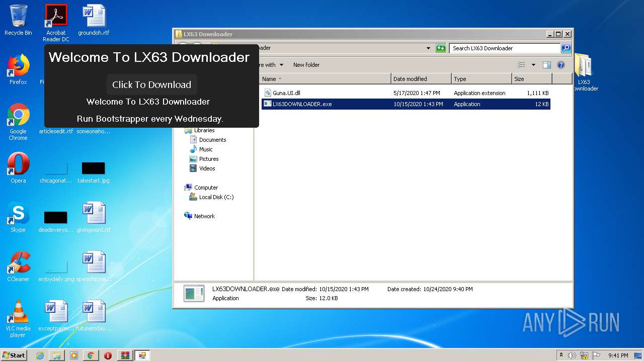Open Action Center flag tray icon
644x362 pixels.
tap(596, 355)
